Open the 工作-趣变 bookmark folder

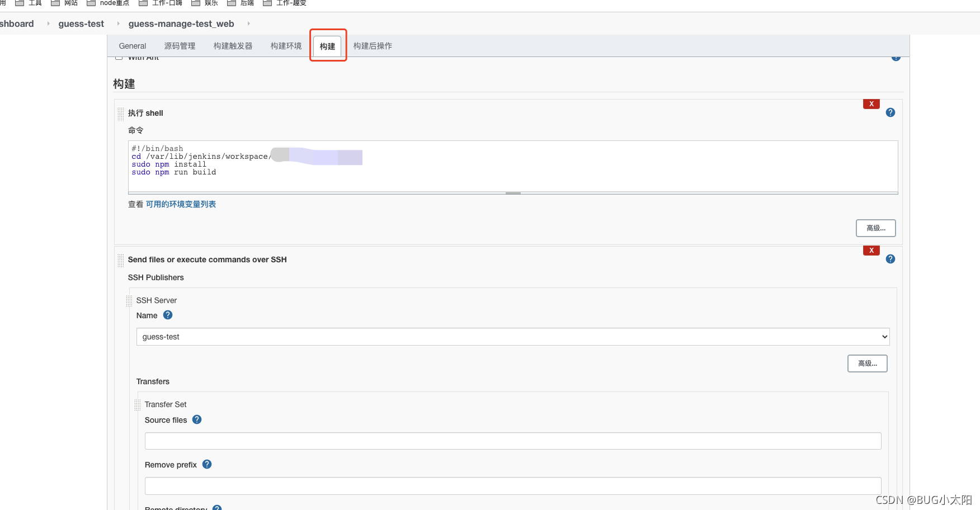click(x=285, y=3)
